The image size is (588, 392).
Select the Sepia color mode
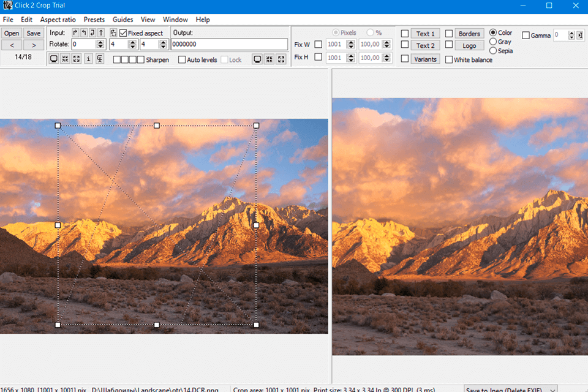pyautogui.click(x=493, y=51)
